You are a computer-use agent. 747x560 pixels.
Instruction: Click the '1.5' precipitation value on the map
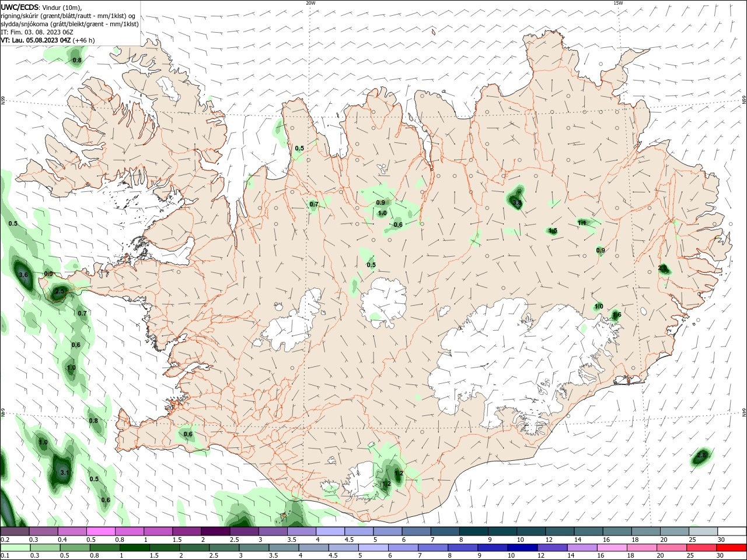(553, 231)
